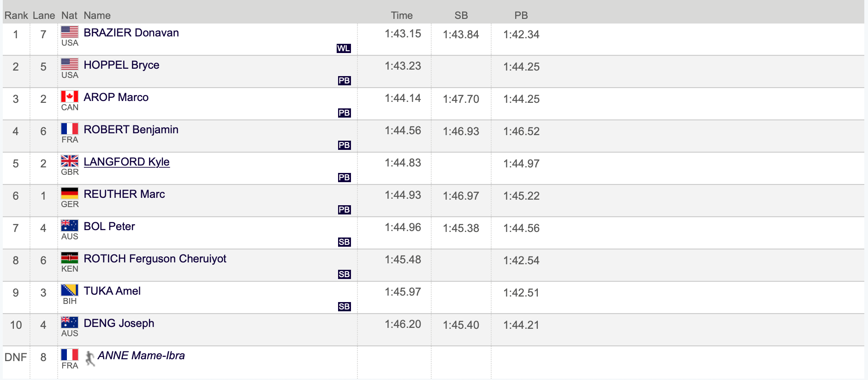Click the Kenya flag for ROTICH Ferguson
Image resolution: width=868 pixels, height=380 pixels.
[x=70, y=258]
